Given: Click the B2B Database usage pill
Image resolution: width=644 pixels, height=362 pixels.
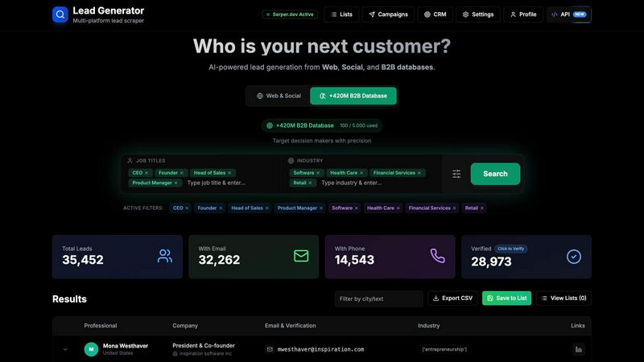Looking at the screenshot, I should point(321,125).
